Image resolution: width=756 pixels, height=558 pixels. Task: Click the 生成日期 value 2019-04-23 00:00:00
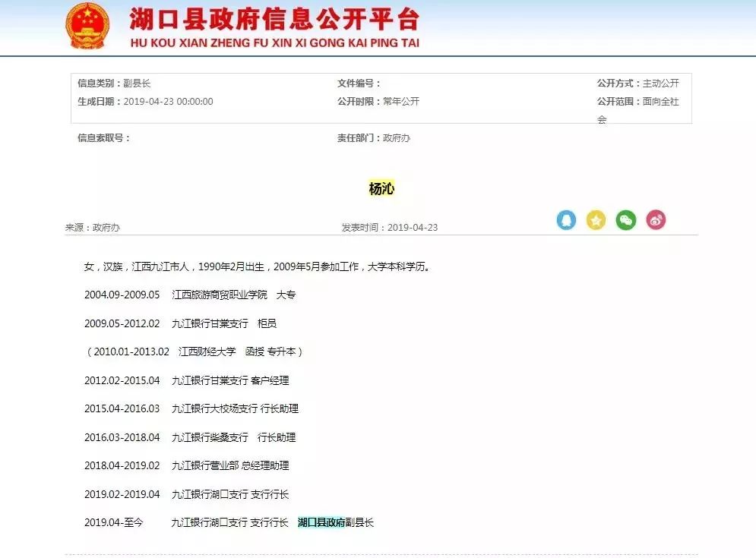(x=168, y=102)
